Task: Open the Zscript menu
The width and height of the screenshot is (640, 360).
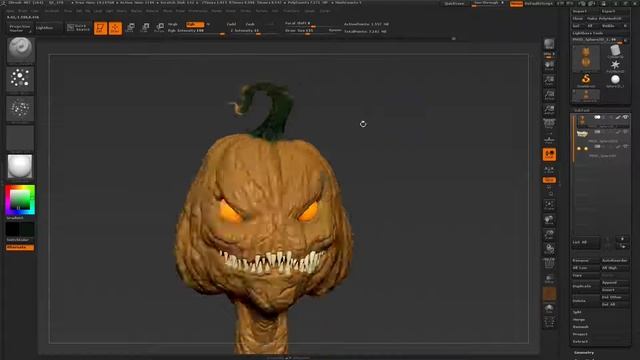Action: [325, 11]
